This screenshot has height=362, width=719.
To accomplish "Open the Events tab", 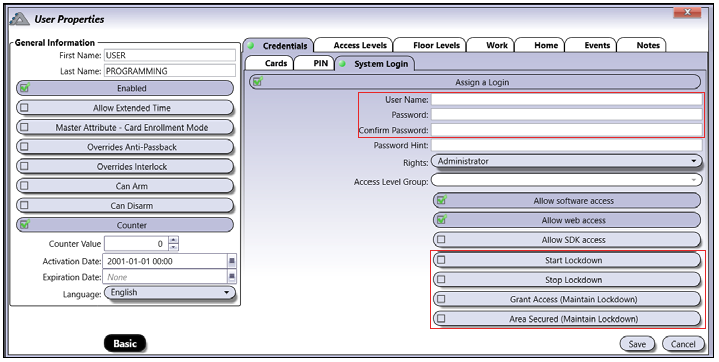I will [591, 45].
